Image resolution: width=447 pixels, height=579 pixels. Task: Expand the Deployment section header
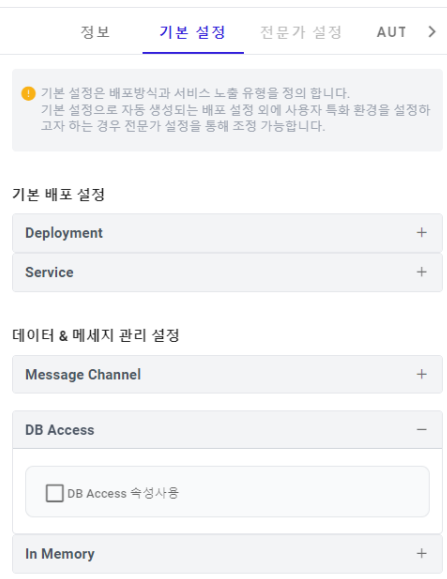[227, 233]
